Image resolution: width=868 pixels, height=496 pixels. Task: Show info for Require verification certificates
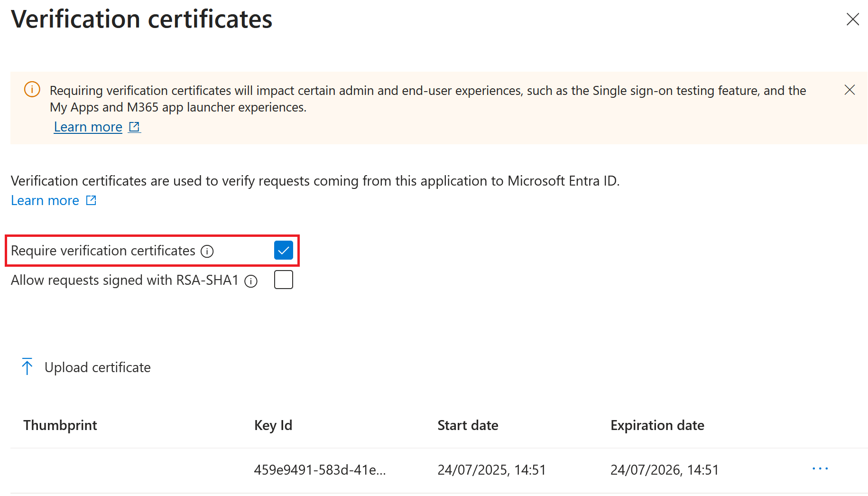(207, 251)
